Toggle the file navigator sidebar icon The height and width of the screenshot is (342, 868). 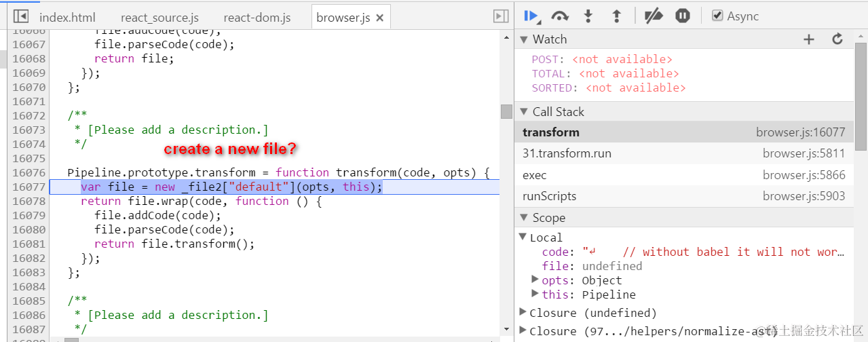21,16
